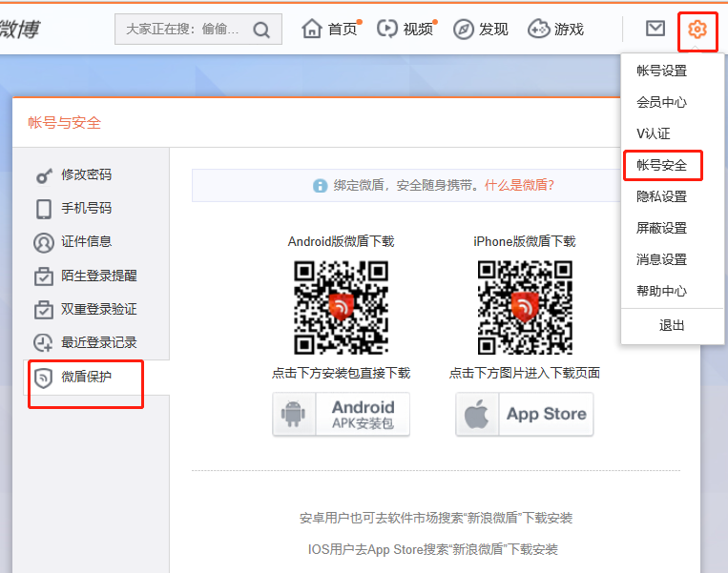Open 证件信息 in sidebar

(87, 242)
